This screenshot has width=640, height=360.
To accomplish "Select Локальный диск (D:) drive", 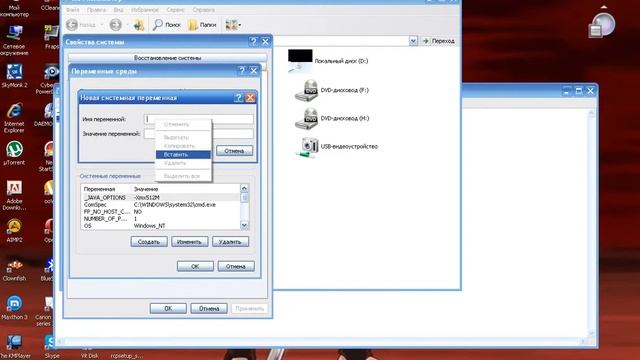I will click(328, 61).
